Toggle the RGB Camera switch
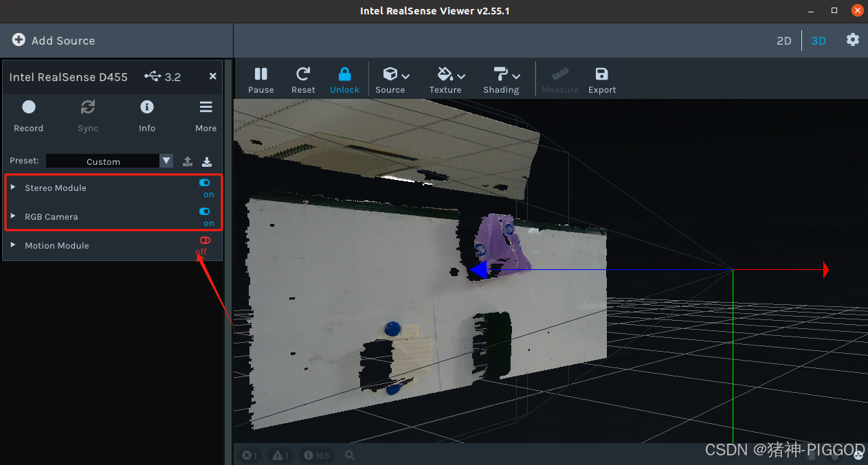868x465 pixels. [205, 212]
